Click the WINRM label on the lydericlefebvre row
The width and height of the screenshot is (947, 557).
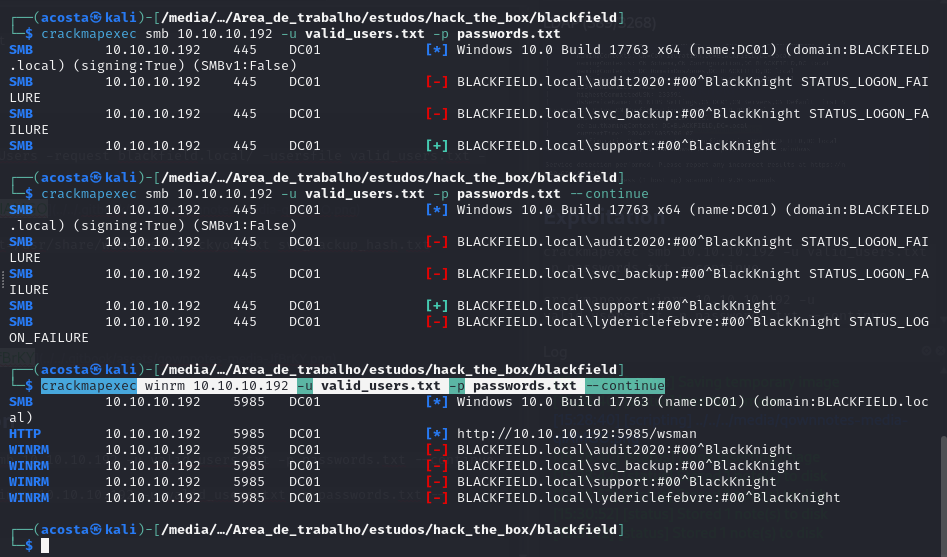pyautogui.click(x=29, y=498)
